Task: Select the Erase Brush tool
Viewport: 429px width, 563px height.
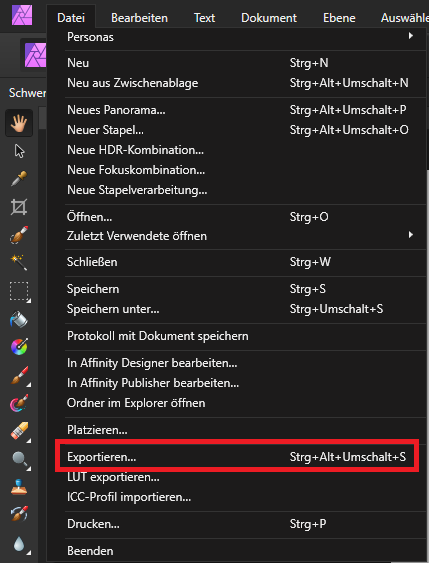Action: click(x=20, y=431)
